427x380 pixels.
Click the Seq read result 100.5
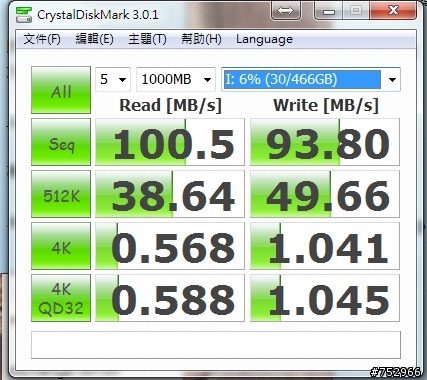(170, 142)
